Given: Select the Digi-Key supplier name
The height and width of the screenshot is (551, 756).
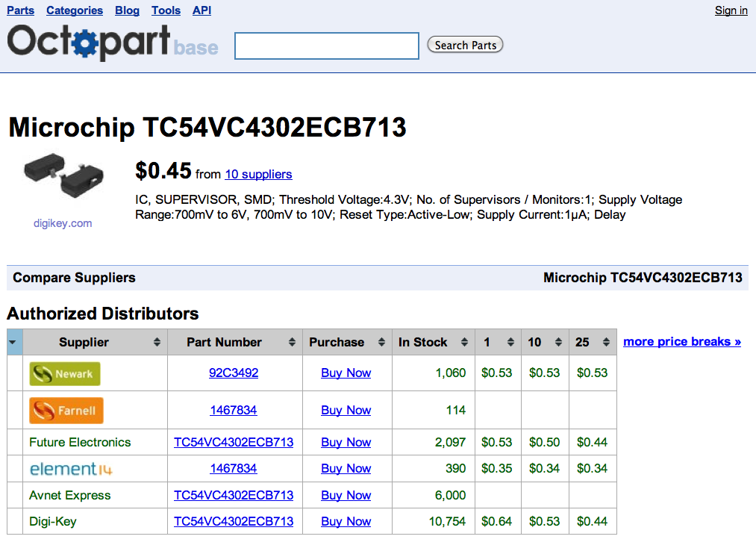Looking at the screenshot, I should 52,522.
